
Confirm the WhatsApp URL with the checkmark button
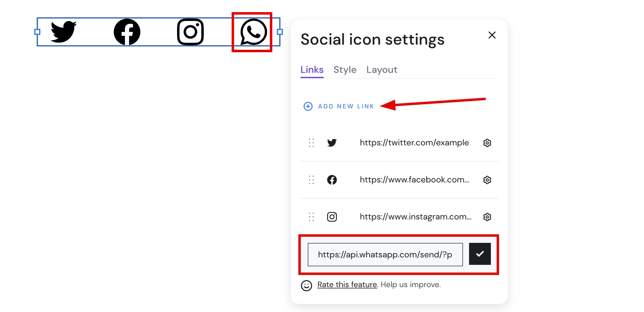point(480,254)
